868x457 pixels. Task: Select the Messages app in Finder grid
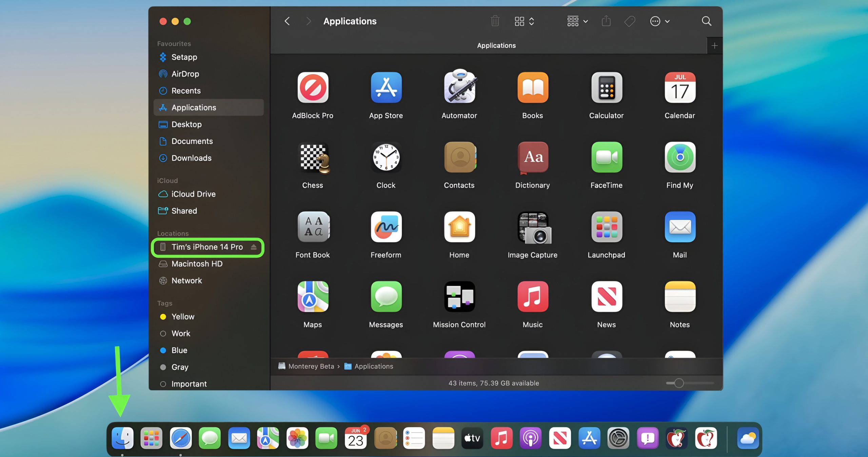click(386, 297)
